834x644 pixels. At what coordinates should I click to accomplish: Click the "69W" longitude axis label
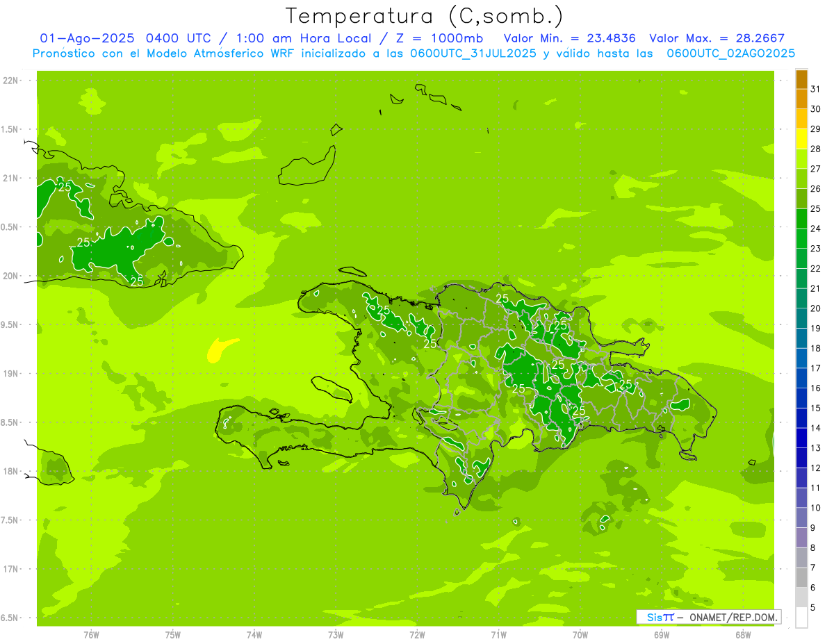[662, 634]
